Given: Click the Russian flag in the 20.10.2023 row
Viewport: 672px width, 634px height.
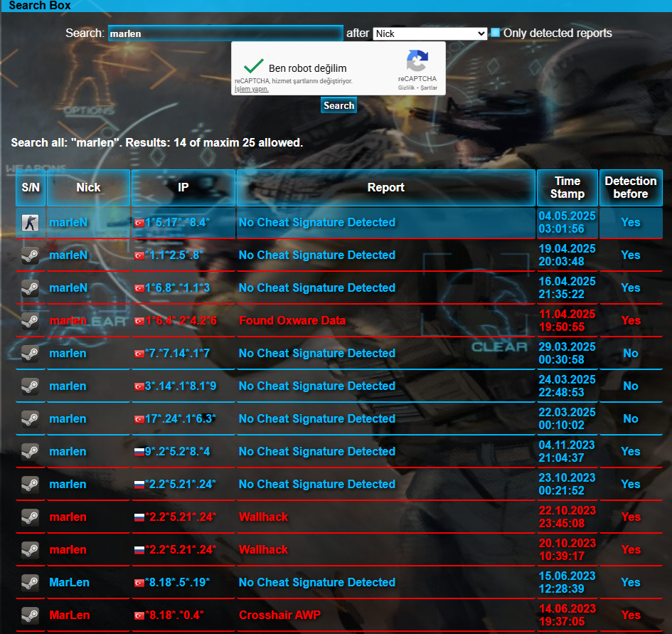Looking at the screenshot, I should (x=139, y=550).
